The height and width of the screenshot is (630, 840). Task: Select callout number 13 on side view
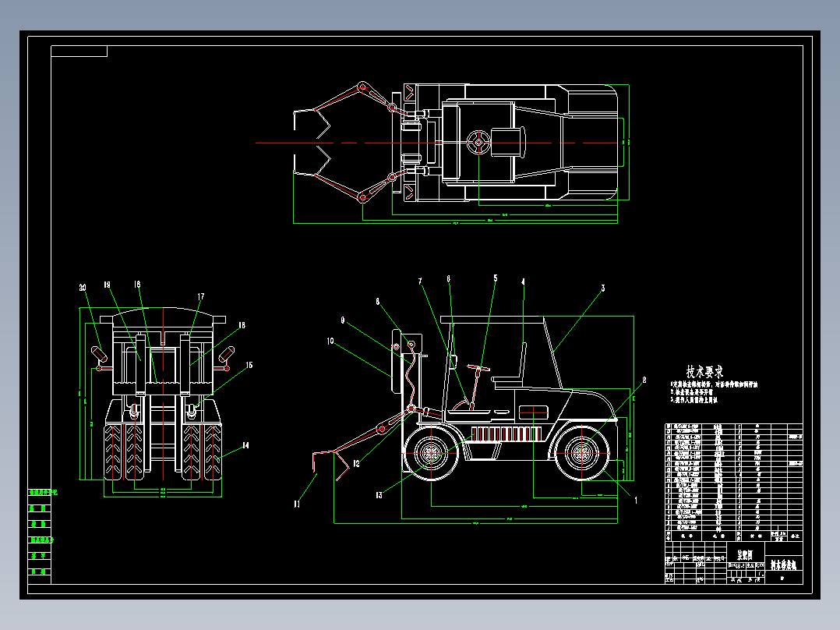(x=379, y=495)
